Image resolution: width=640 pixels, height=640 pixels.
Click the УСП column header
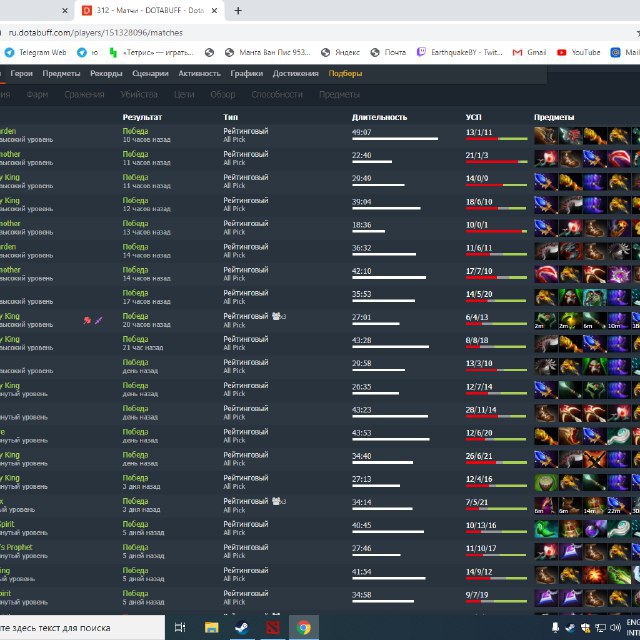tap(473, 117)
